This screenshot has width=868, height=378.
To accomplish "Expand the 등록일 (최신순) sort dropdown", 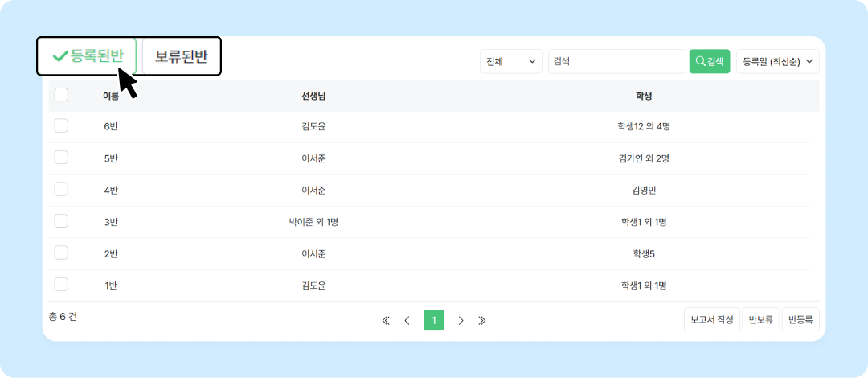I will (x=777, y=61).
